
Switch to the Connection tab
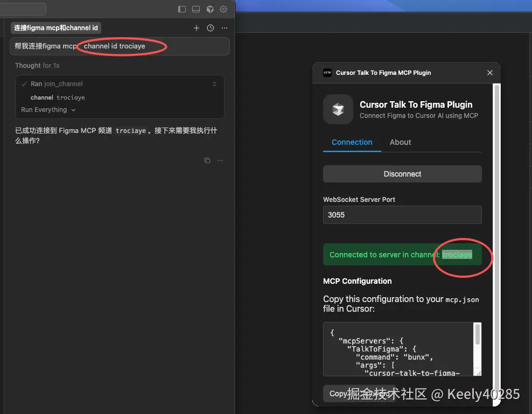point(352,142)
